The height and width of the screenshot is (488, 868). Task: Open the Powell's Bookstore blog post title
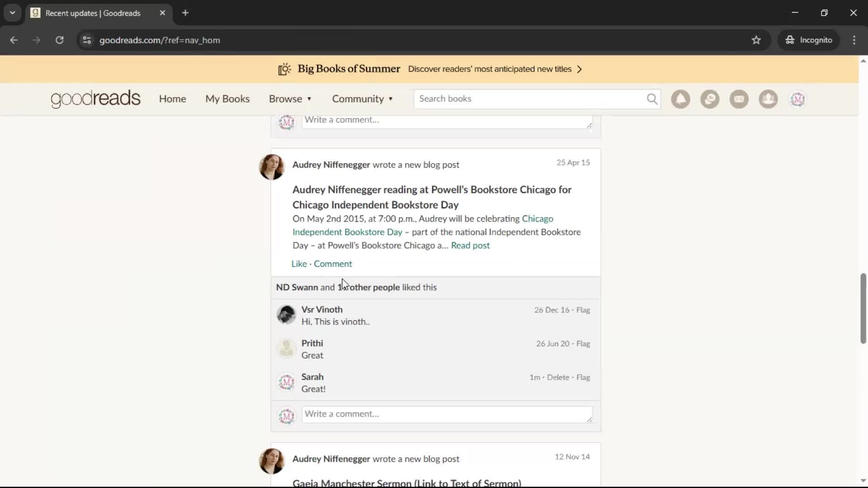coord(432,197)
